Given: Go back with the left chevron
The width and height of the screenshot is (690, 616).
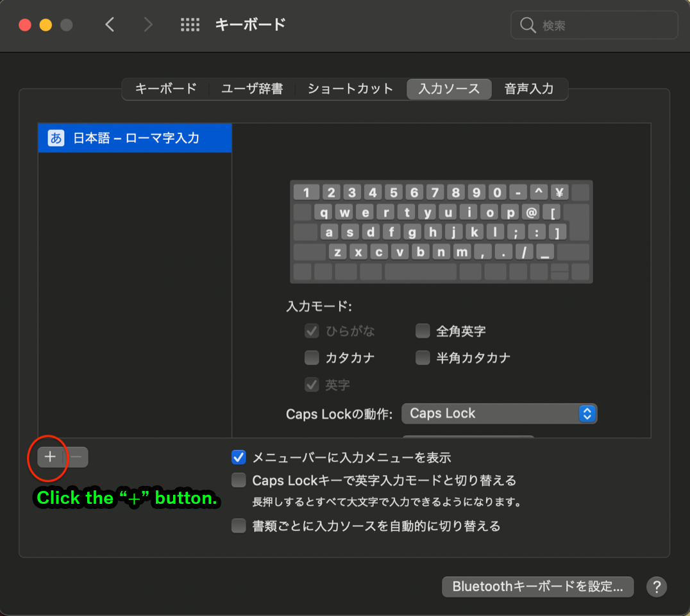Looking at the screenshot, I should pos(110,25).
